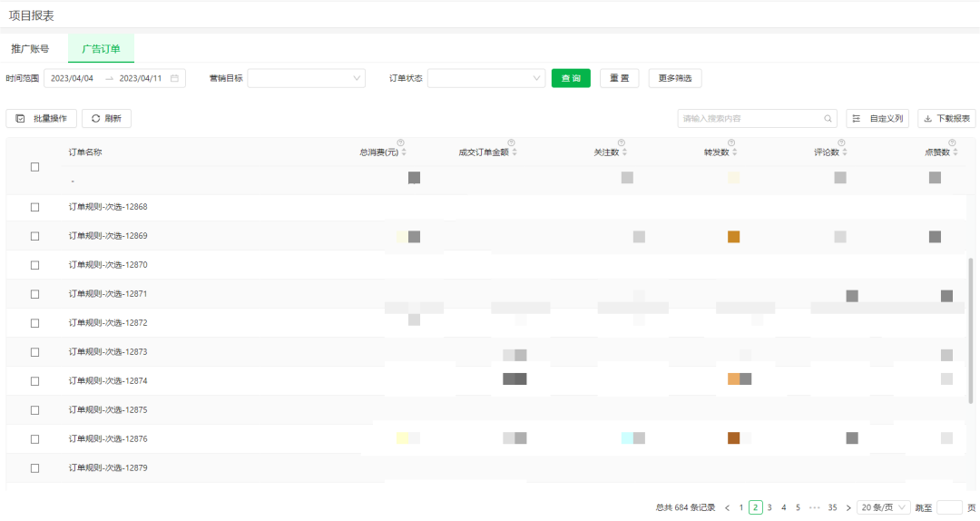Sort by 总消费(元) column arrows
The width and height of the screenshot is (980, 521).
(404, 152)
